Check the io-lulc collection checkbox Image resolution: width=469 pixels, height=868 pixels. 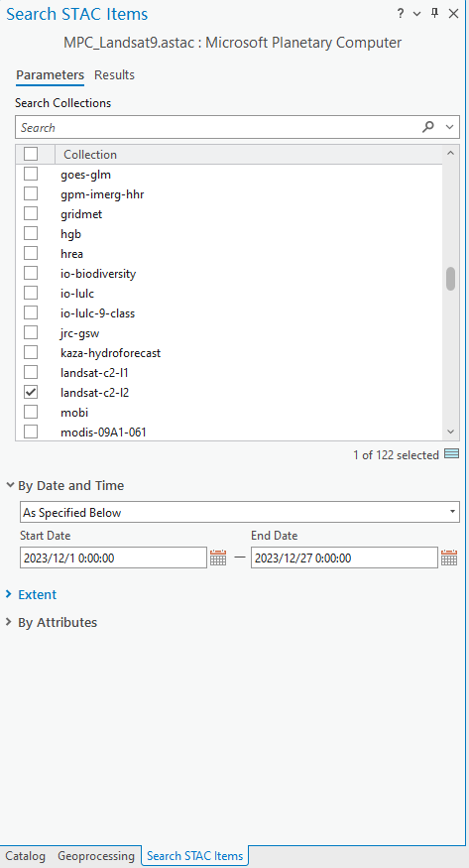coord(31,293)
